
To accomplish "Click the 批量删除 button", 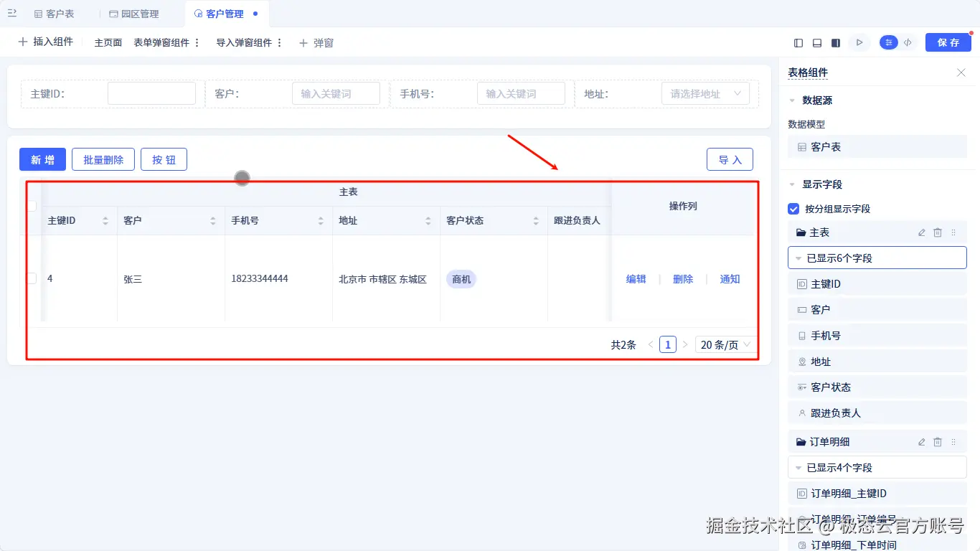I will coord(103,159).
